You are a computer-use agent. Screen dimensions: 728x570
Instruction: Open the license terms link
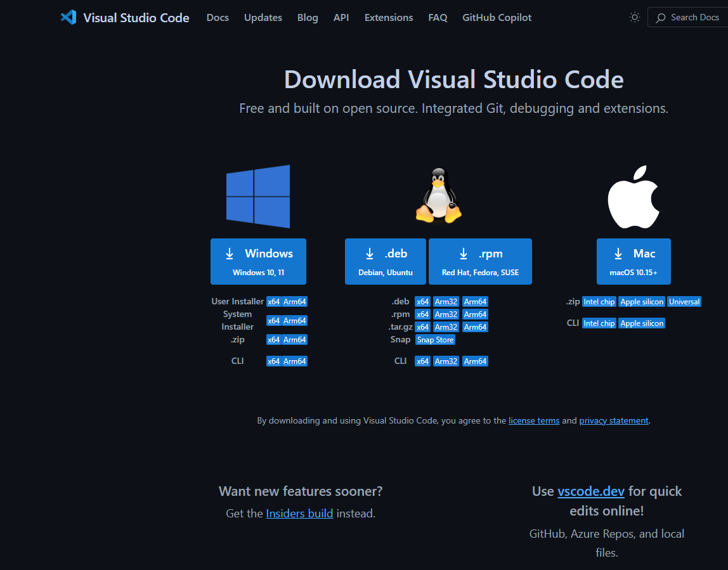point(534,420)
